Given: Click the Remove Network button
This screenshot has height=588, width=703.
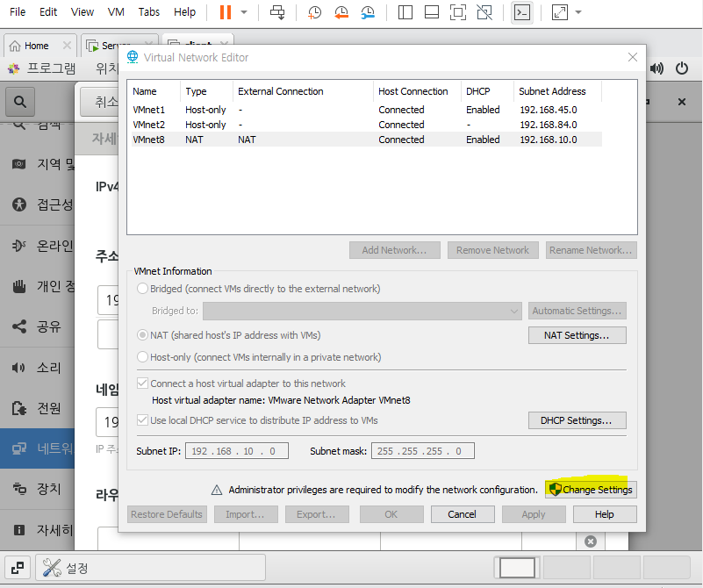Looking at the screenshot, I should pos(492,250).
